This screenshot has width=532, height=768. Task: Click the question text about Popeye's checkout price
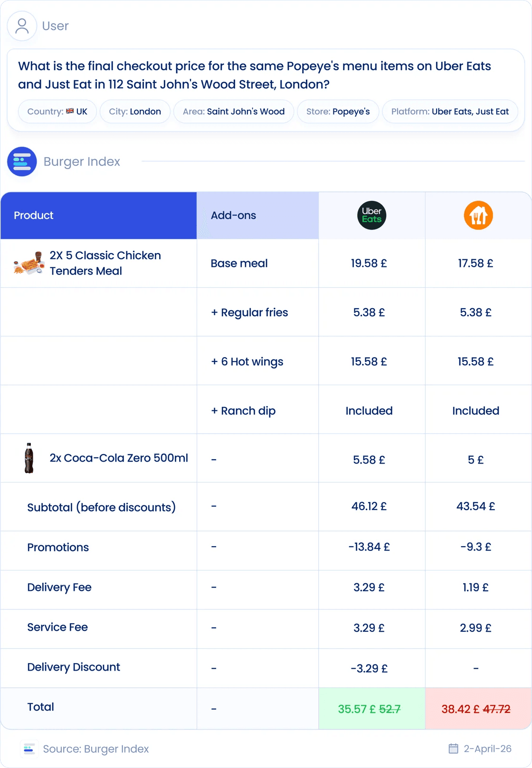coord(255,75)
